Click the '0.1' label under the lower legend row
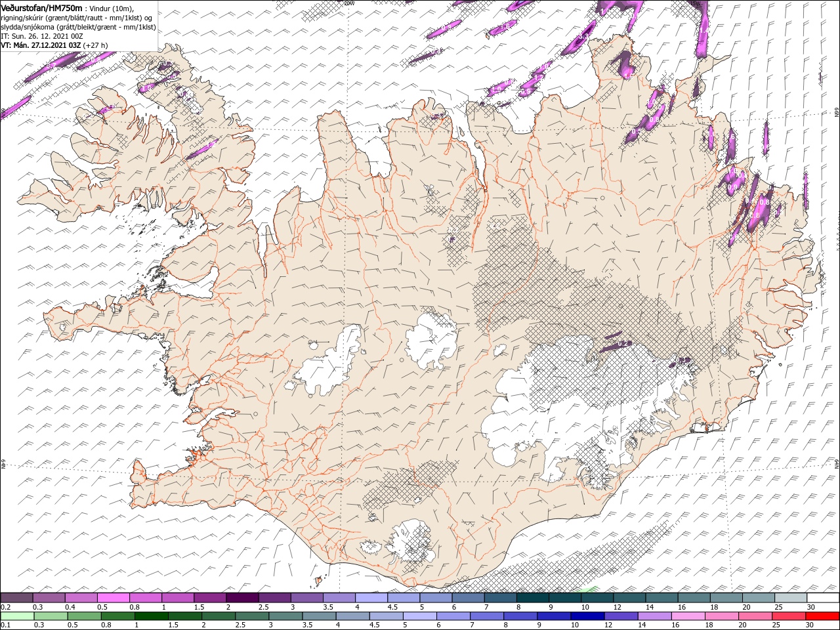The image size is (840, 630). [x=5, y=625]
